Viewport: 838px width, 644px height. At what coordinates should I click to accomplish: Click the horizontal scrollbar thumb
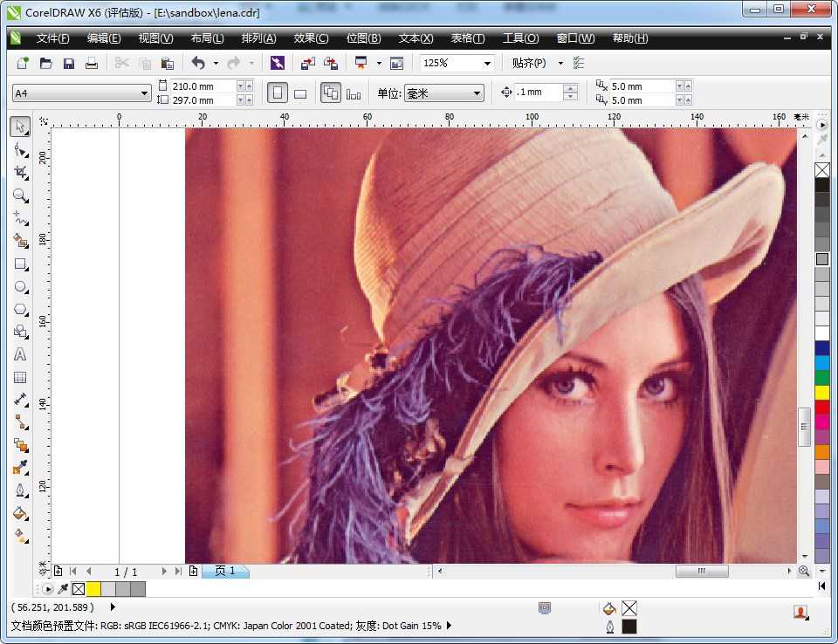coord(702,572)
